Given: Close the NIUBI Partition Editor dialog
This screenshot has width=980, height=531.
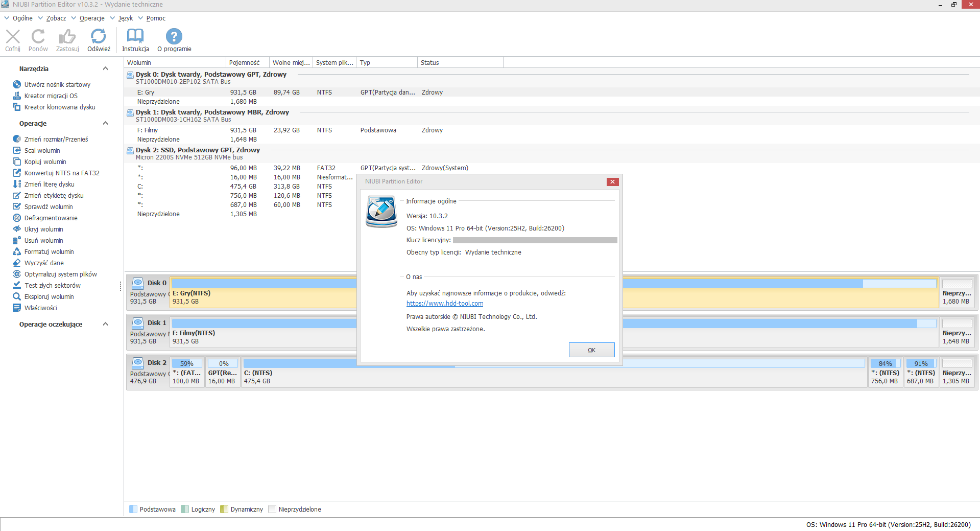Looking at the screenshot, I should [x=612, y=182].
